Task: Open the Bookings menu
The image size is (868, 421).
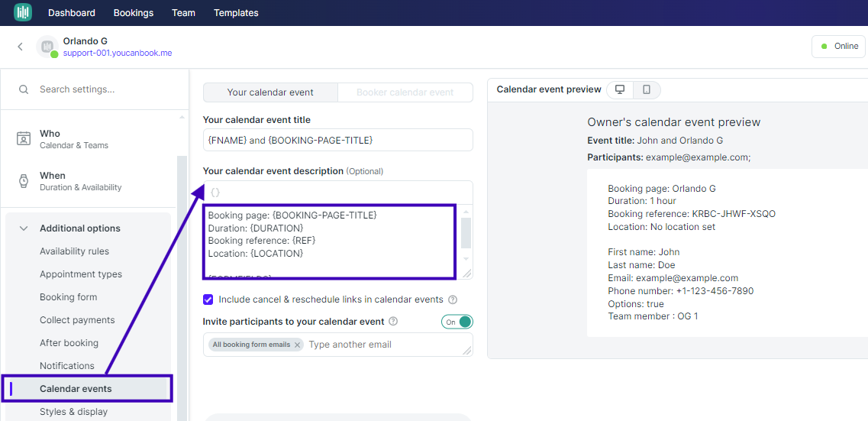Action: (134, 13)
